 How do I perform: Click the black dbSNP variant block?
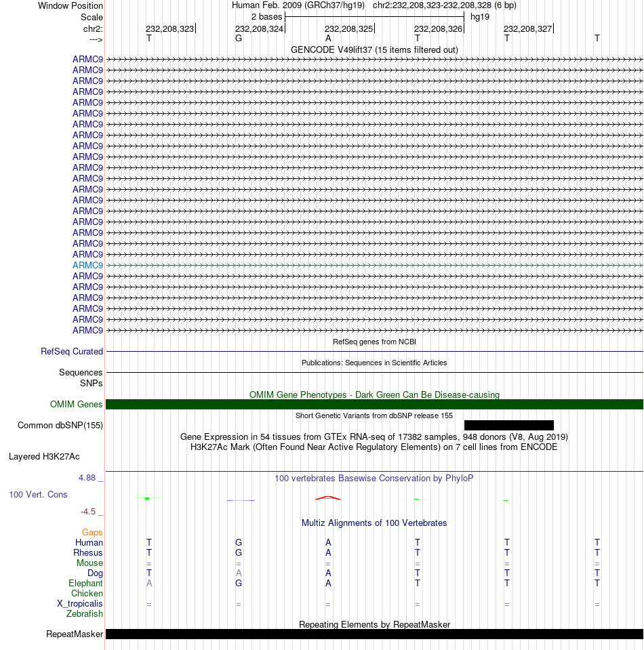click(509, 426)
